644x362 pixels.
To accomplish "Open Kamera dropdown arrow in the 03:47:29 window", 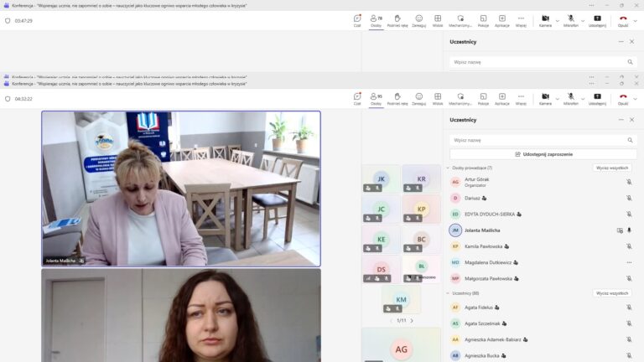I will pyautogui.click(x=558, y=21).
